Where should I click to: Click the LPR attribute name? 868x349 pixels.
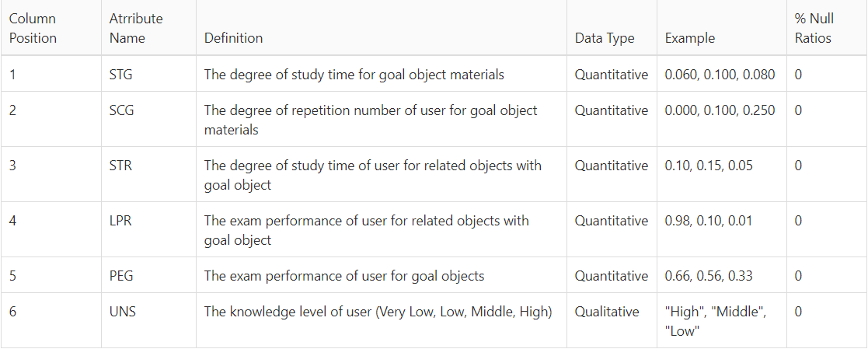(x=120, y=221)
